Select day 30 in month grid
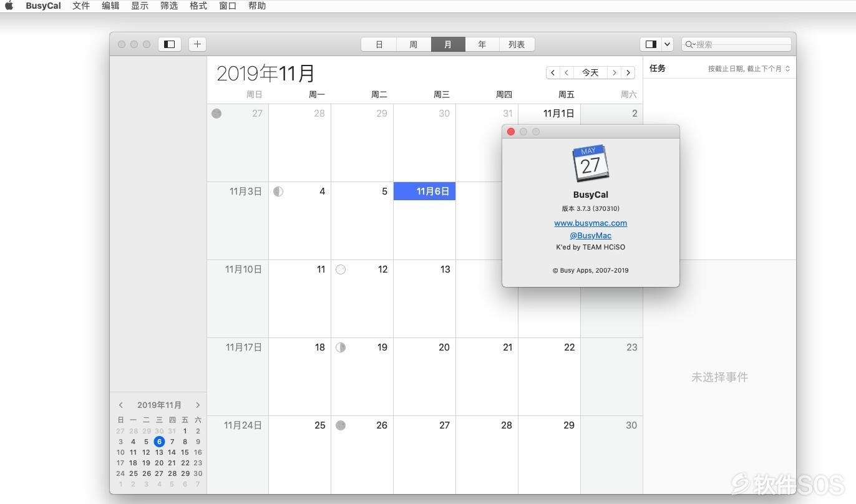 point(611,455)
